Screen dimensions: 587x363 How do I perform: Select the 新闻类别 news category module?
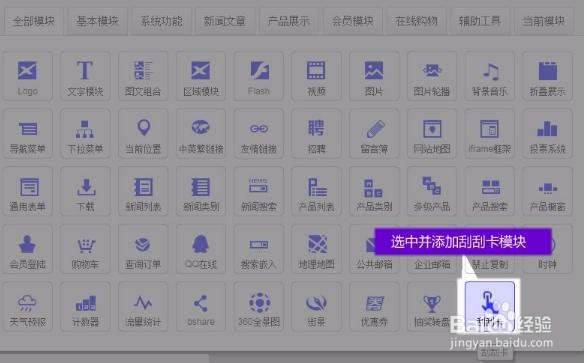click(x=201, y=192)
